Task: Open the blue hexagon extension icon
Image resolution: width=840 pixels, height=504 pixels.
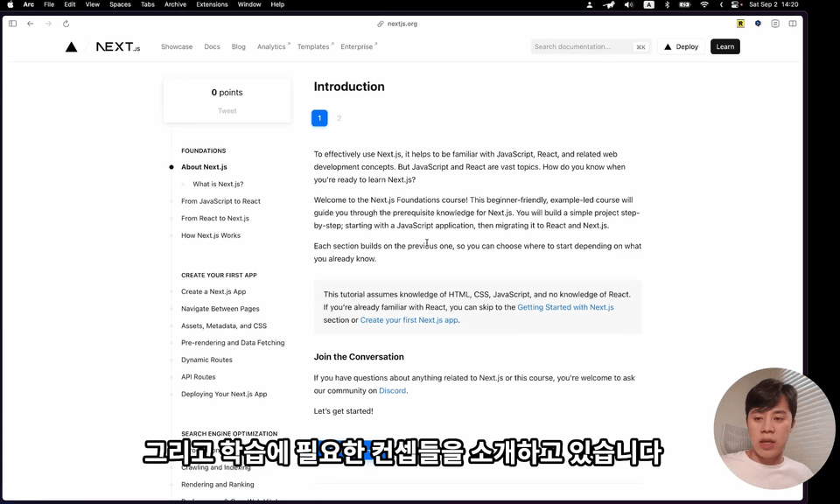Action: (x=758, y=24)
